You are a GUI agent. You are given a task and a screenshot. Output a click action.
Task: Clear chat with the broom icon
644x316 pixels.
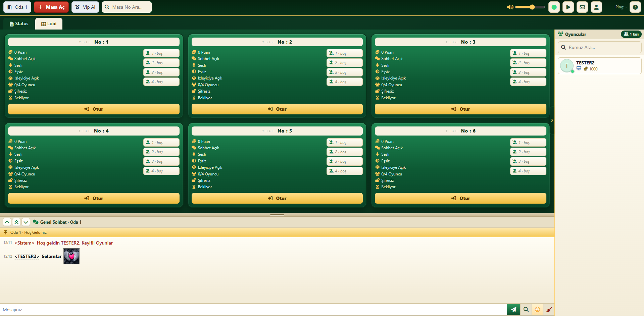pyautogui.click(x=549, y=310)
